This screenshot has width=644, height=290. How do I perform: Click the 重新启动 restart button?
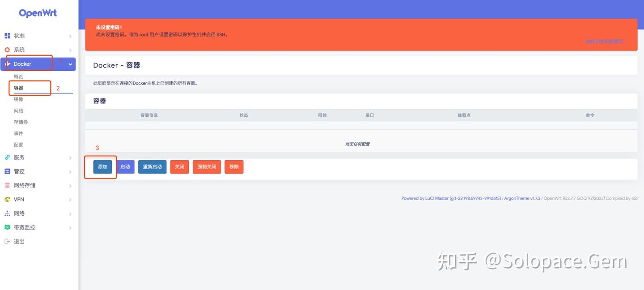152,166
